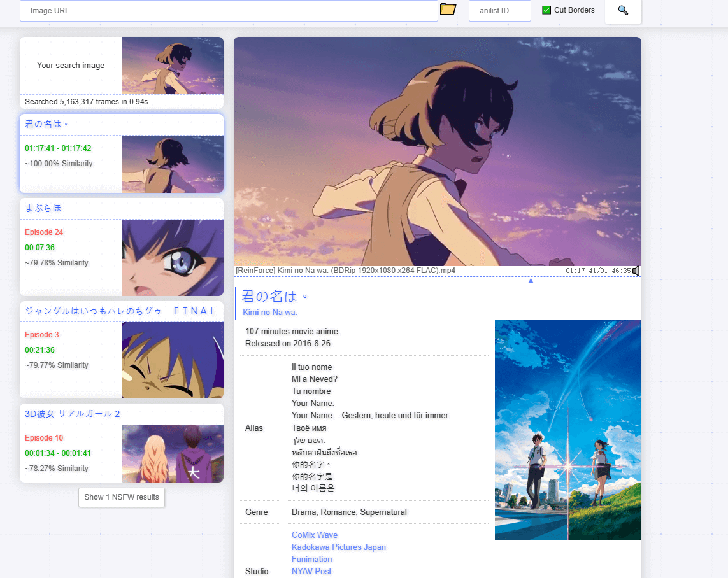Image resolution: width=728 pixels, height=578 pixels.
Task: Focus the Image URL input field
Action: pyautogui.click(x=229, y=11)
